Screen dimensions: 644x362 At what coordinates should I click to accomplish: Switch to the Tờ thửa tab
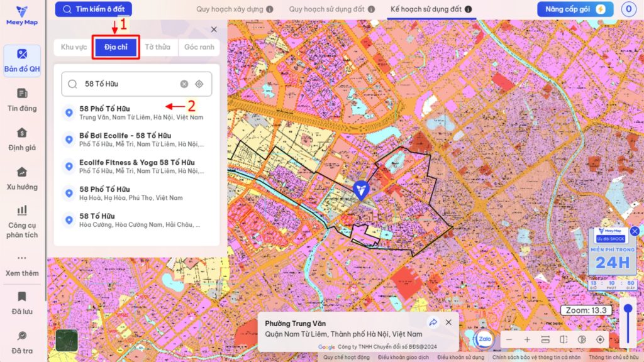pyautogui.click(x=157, y=47)
